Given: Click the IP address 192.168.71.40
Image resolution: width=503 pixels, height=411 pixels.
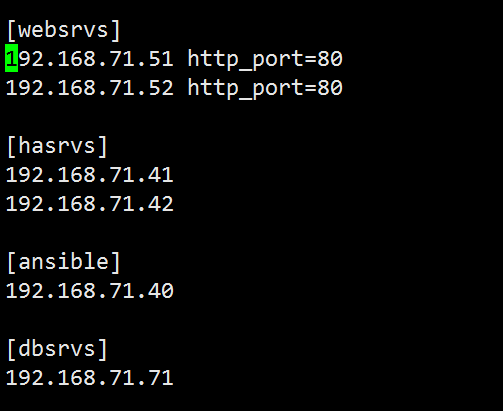Looking at the screenshot, I should coord(89,291).
